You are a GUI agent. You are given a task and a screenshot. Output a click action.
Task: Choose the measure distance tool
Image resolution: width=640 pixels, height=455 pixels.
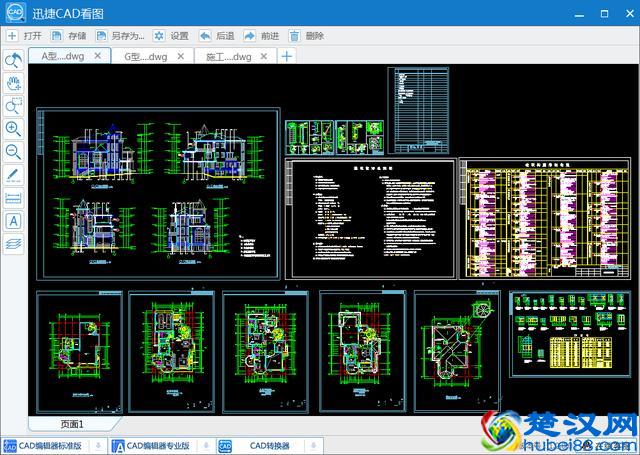[14, 198]
